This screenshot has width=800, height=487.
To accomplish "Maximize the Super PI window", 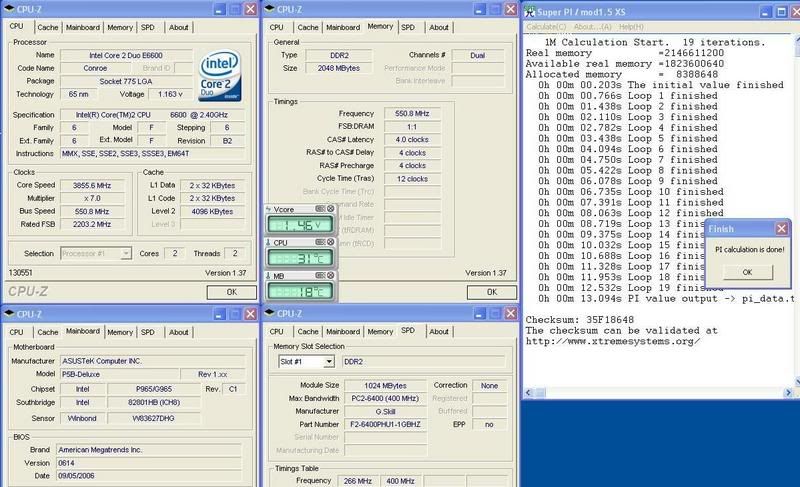I will click(x=781, y=12).
